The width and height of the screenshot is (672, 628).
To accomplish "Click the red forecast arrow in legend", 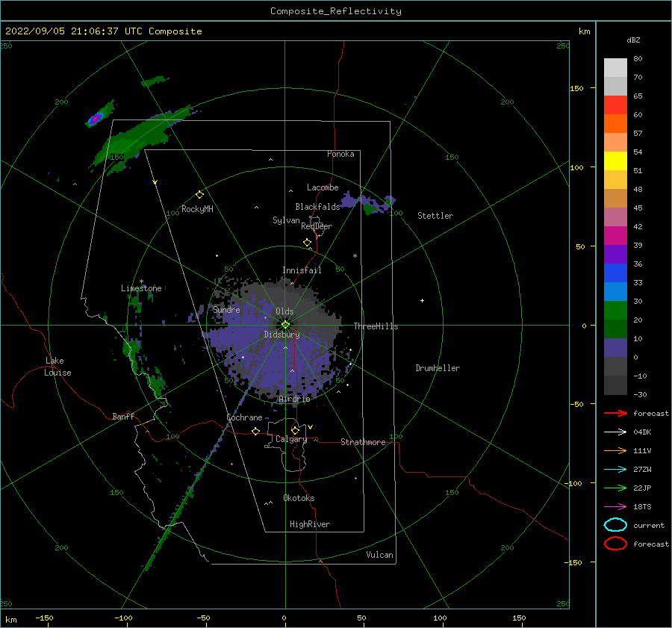I will click(x=615, y=413).
